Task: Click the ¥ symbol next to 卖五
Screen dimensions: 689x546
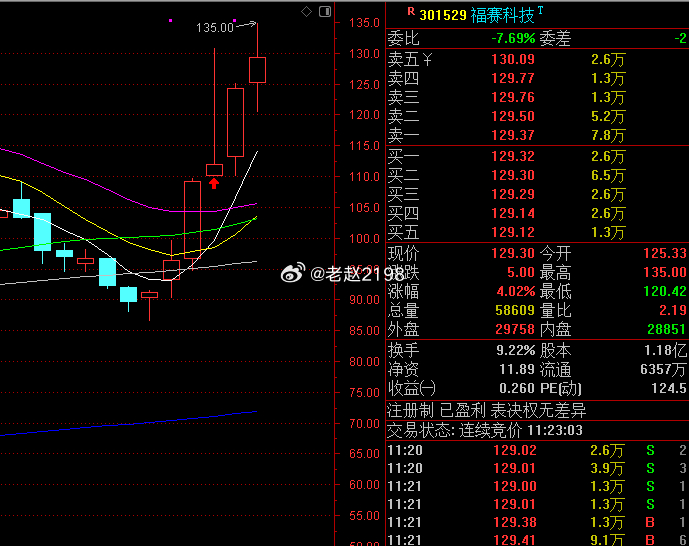Action: click(x=427, y=59)
